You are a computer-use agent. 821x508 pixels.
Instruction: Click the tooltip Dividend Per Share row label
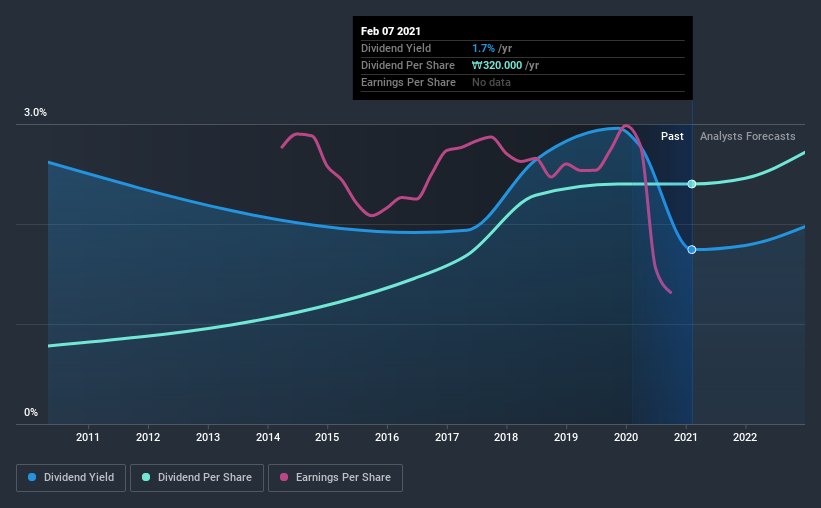[x=408, y=65]
